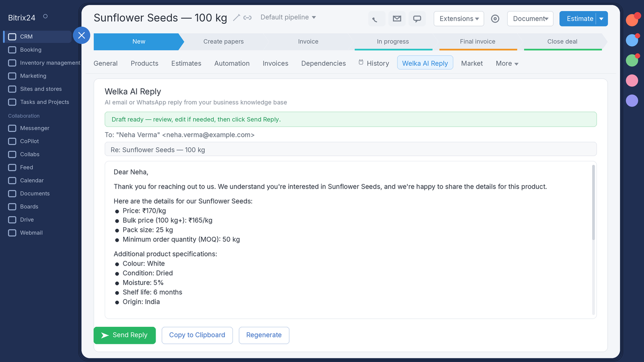Click the purple avatar in right panel

pos(632,101)
